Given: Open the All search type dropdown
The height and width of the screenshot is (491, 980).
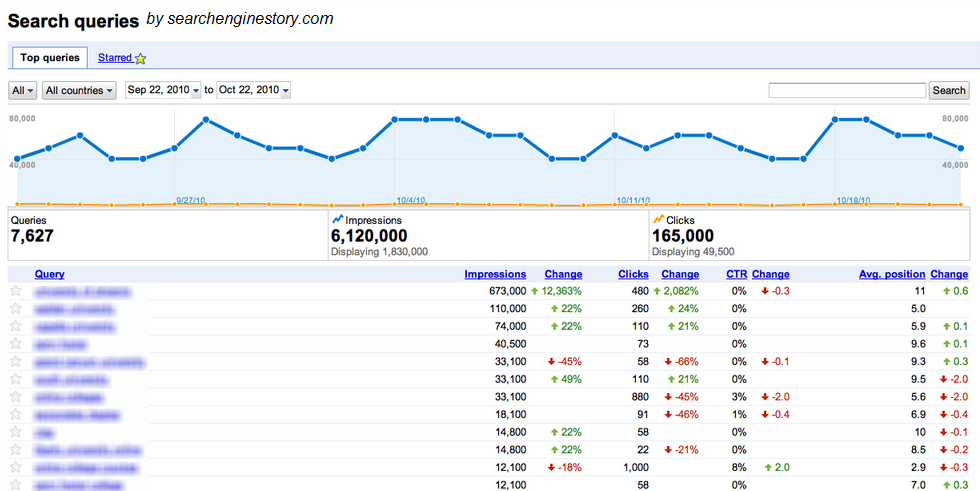Looking at the screenshot, I should click(23, 90).
